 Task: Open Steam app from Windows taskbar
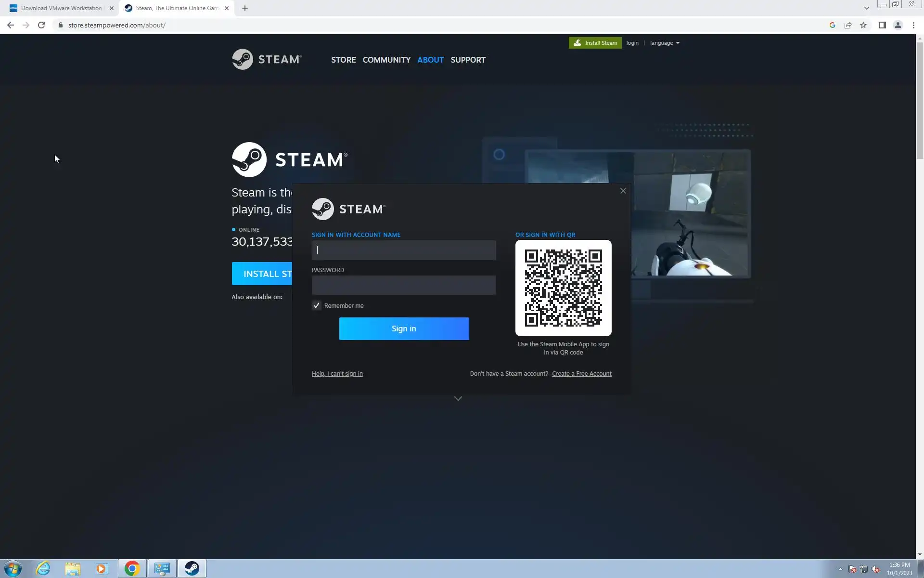click(x=192, y=568)
